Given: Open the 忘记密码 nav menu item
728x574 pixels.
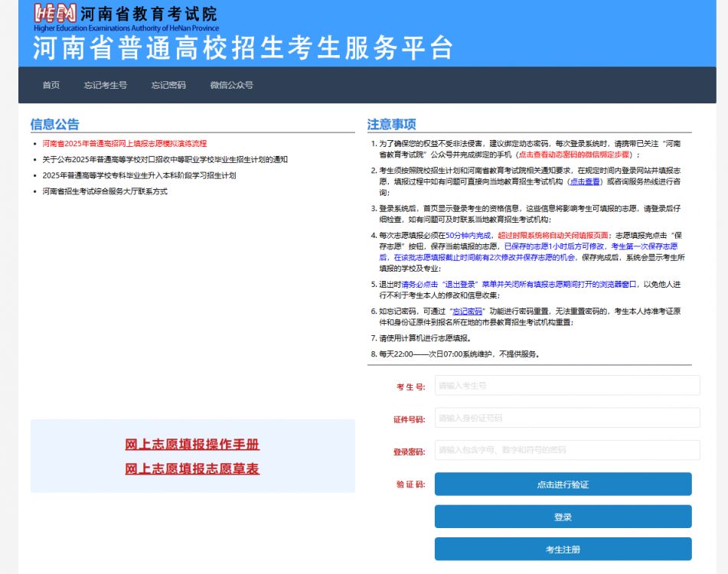Looking at the screenshot, I should tap(168, 85).
